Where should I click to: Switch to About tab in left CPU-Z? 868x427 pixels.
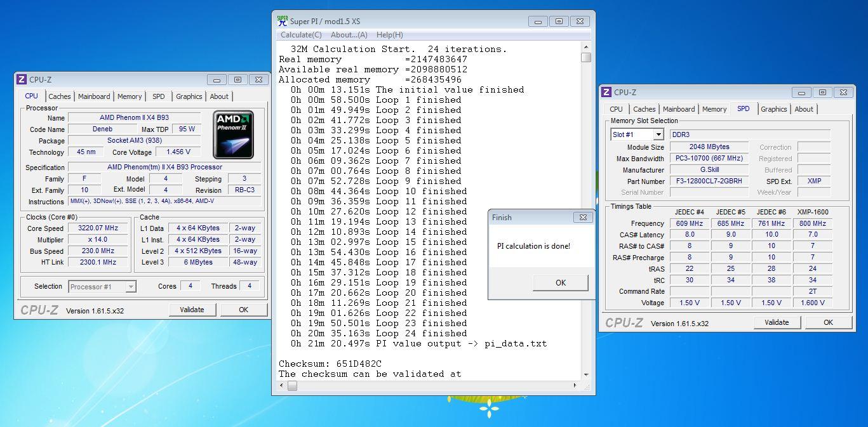(x=219, y=96)
